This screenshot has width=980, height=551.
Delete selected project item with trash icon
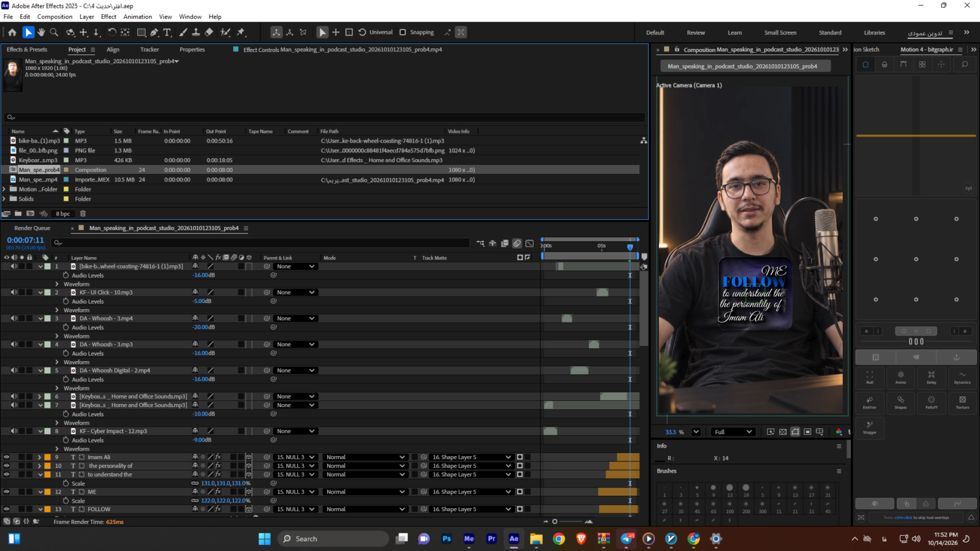83,214
